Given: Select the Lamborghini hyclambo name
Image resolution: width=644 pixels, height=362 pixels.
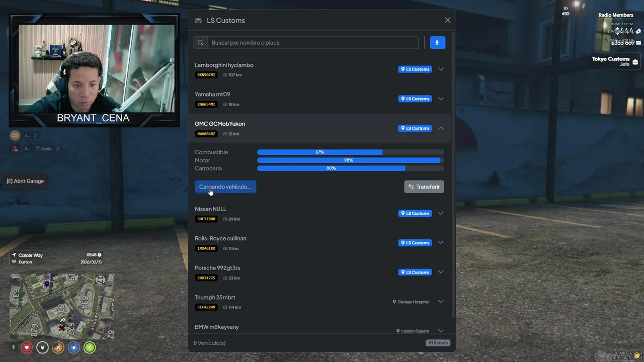Looking at the screenshot, I should 224,65.
